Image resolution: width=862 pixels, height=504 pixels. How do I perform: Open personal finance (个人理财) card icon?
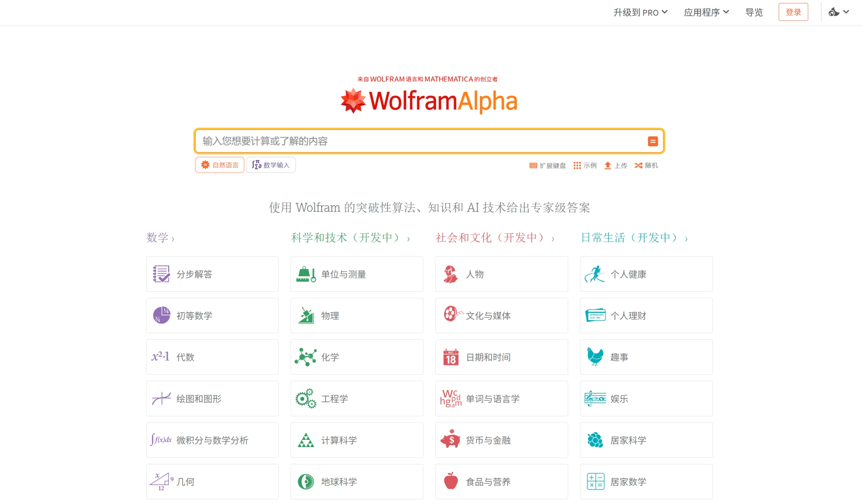click(595, 315)
